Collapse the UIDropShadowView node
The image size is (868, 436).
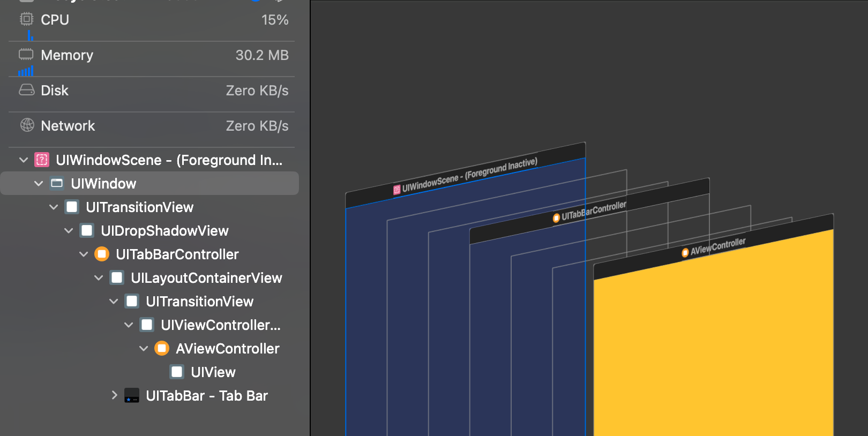(69, 230)
